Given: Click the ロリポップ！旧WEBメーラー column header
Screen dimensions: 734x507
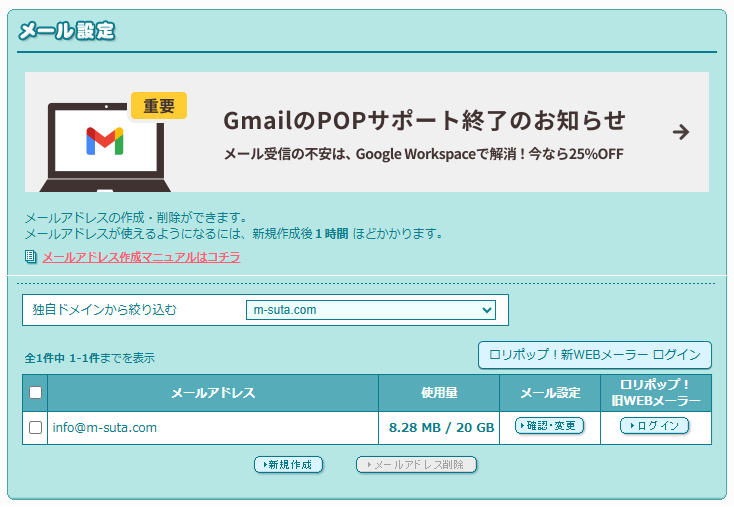Looking at the screenshot, I should [655, 393].
